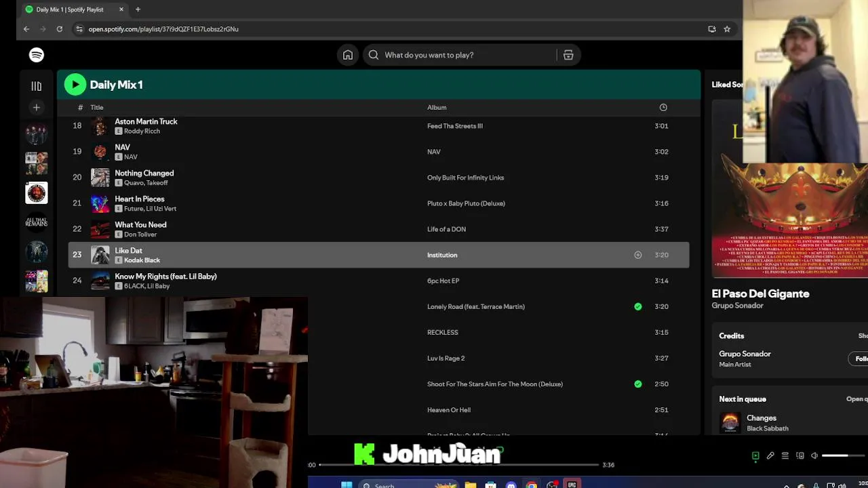Open album Feed Tha Streets III

pyautogui.click(x=455, y=126)
